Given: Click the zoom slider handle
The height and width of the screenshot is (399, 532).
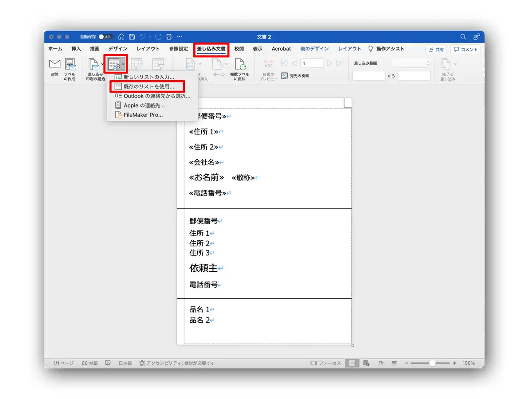Looking at the screenshot, I should point(432,363).
